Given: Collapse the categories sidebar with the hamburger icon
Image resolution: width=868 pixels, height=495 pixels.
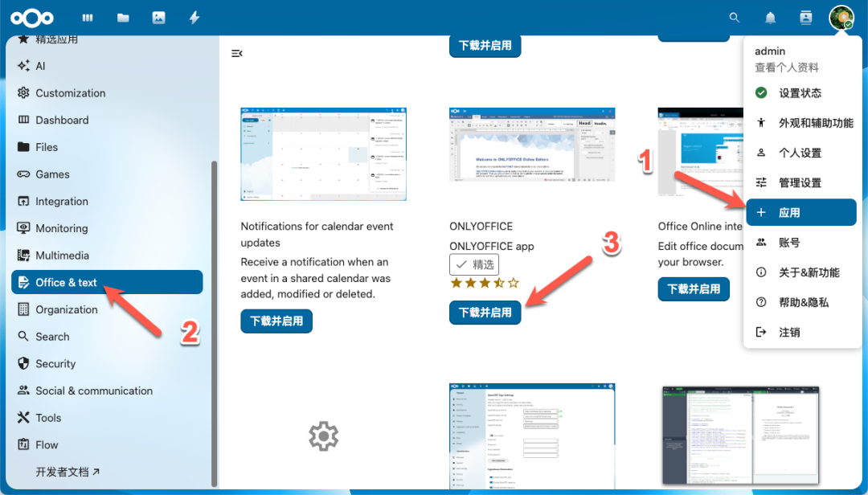Looking at the screenshot, I should click(236, 52).
